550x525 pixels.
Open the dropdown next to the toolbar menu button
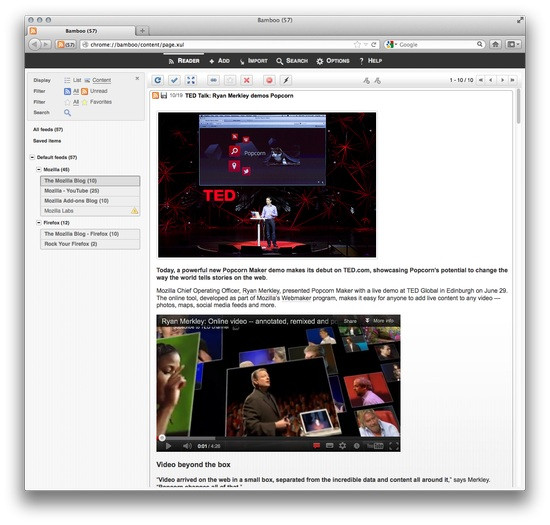[518, 44]
